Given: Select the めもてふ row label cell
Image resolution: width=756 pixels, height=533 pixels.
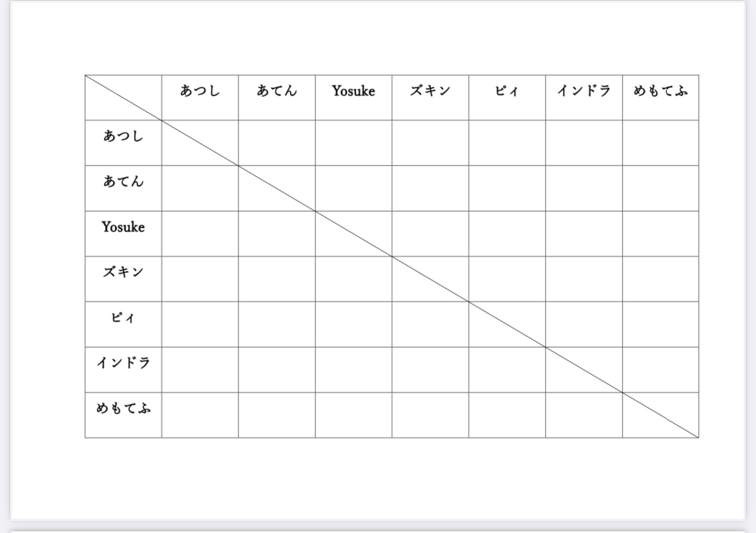Looking at the screenshot, I should [123, 415].
